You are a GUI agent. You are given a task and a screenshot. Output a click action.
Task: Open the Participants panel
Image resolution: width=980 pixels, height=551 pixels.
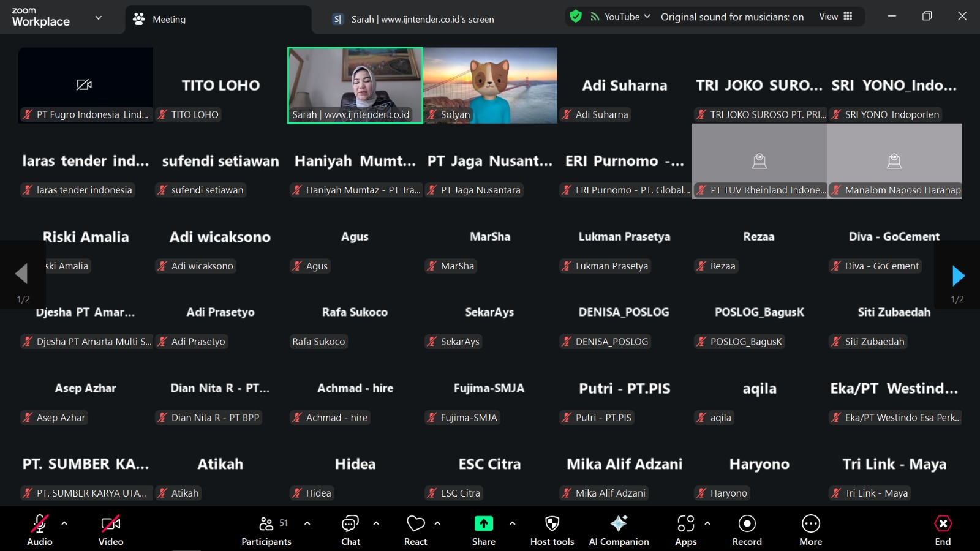(x=266, y=530)
